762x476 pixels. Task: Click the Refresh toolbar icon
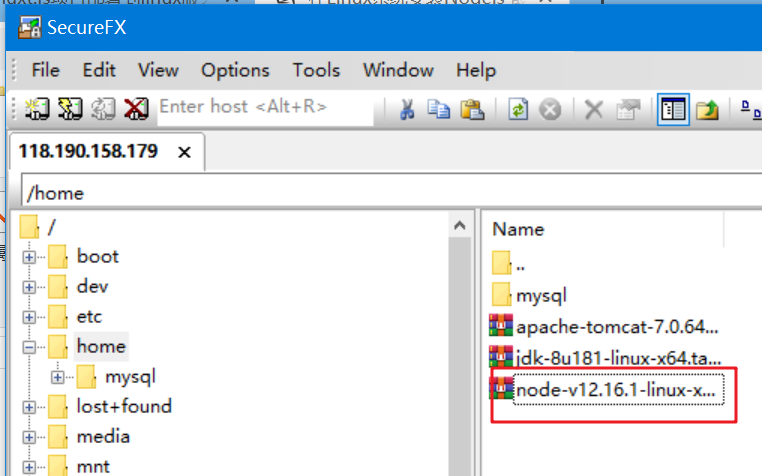[518, 109]
